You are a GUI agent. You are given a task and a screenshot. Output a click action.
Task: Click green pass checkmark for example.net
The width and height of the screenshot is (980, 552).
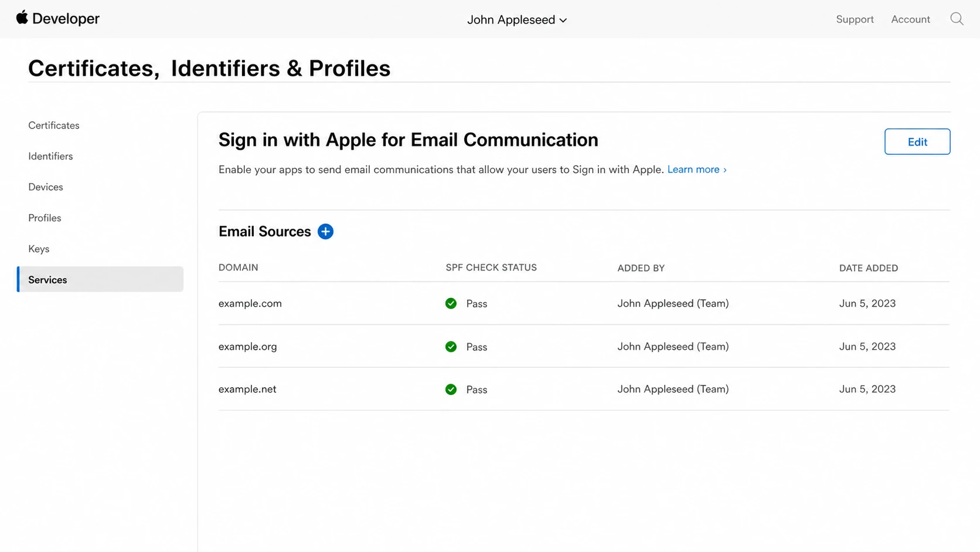(x=451, y=390)
